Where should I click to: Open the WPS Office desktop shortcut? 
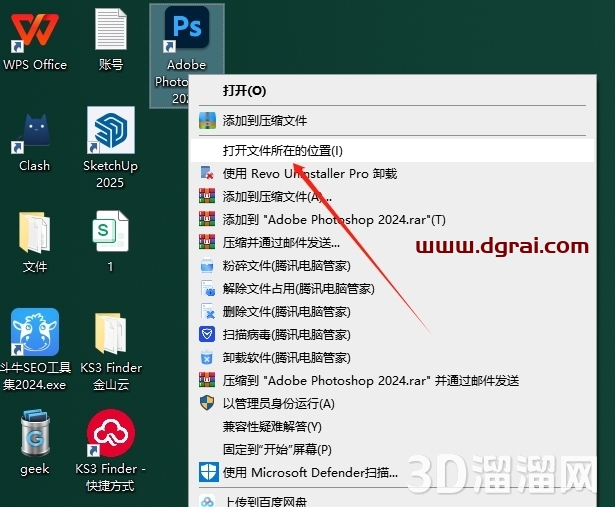click(35, 32)
